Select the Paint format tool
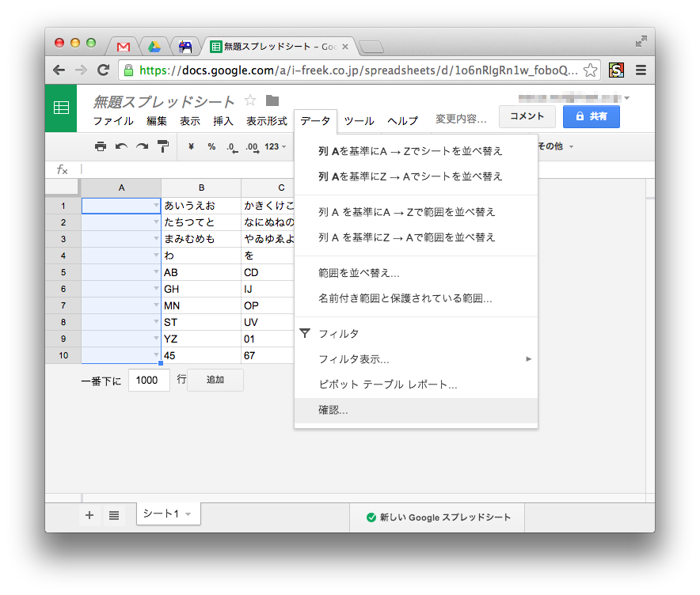 click(x=163, y=147)
